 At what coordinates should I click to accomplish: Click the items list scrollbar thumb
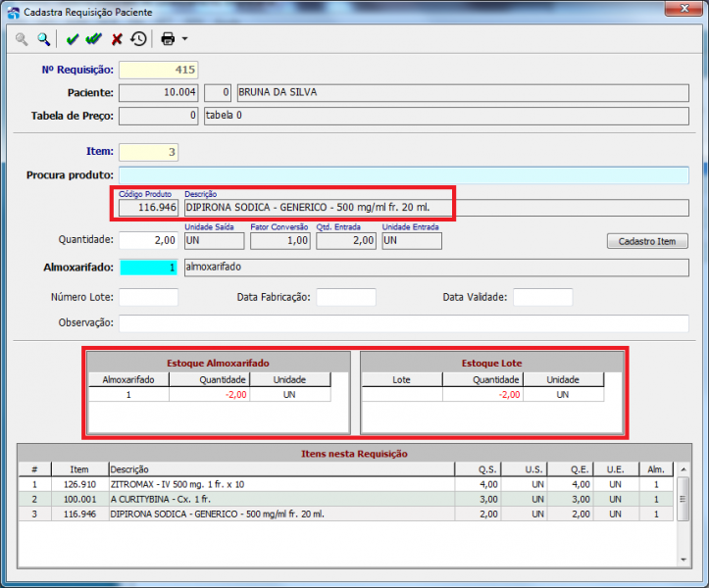tap(683, 499)
